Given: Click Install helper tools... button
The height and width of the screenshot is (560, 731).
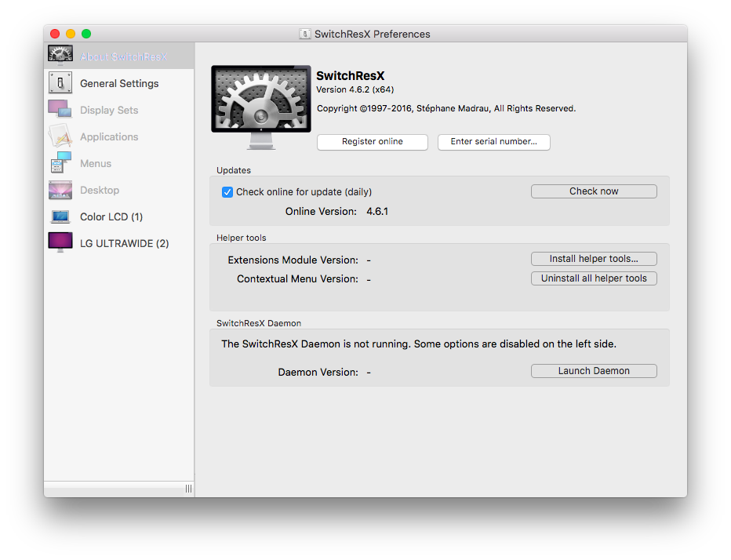Looking at the screenshot, I should [x=593, y=259].
